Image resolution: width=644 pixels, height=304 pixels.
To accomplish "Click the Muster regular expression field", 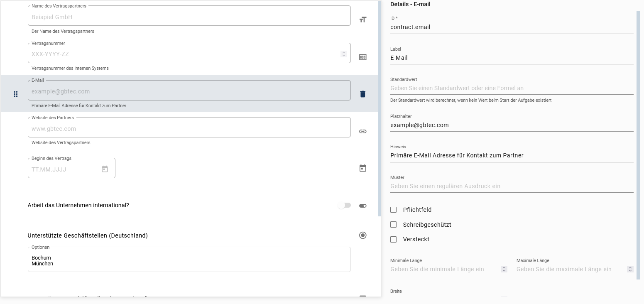I will (x=512, y=186).
